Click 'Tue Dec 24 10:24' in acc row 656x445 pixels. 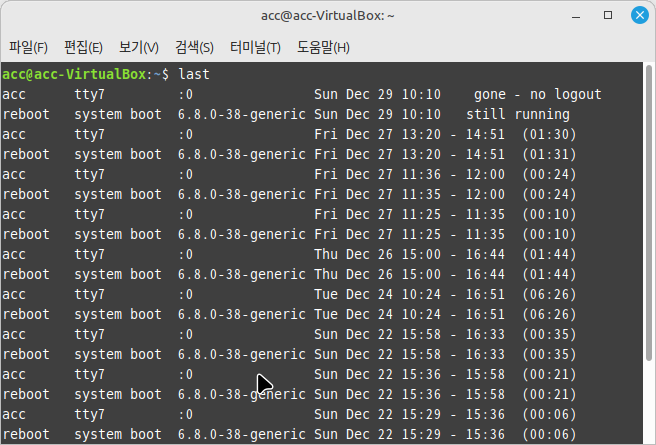pyautogui.click(x=377, y=294)
